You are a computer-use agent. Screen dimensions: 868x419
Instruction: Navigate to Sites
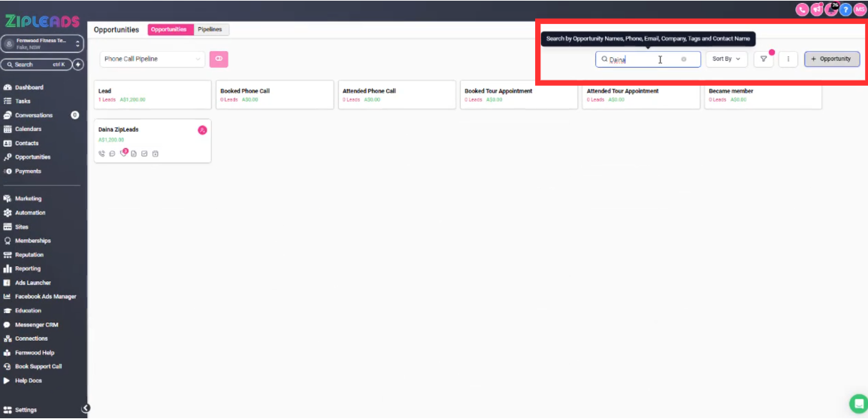click(x=22, y=226)
